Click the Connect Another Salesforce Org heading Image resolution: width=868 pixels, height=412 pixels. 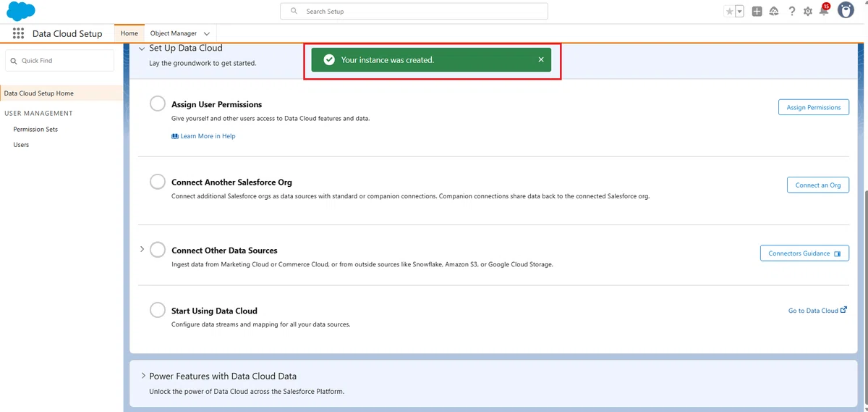point(231,182)
